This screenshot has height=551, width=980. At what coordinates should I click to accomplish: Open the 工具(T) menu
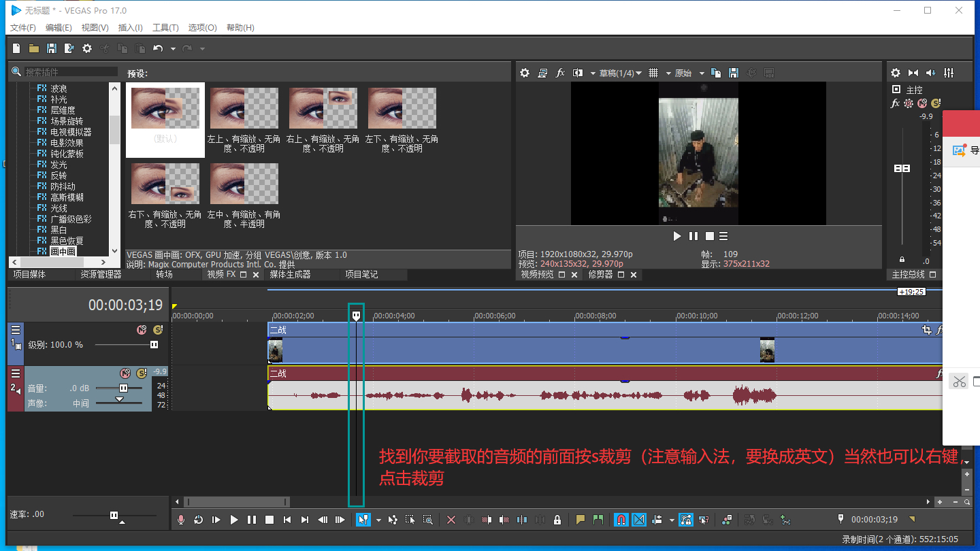click(165, 27)
